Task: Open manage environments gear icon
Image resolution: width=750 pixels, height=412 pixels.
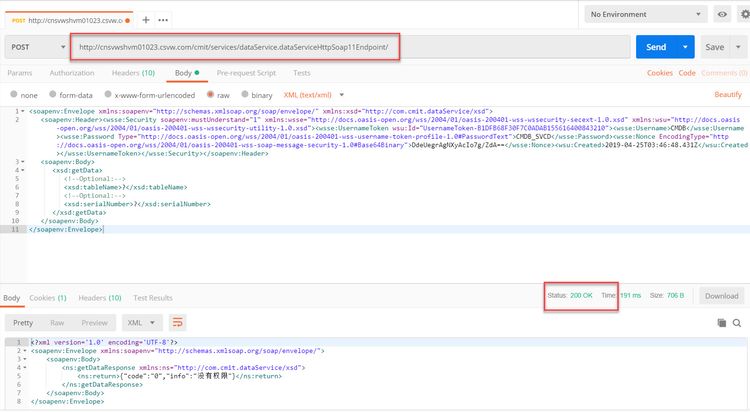Action: [741, 15]
